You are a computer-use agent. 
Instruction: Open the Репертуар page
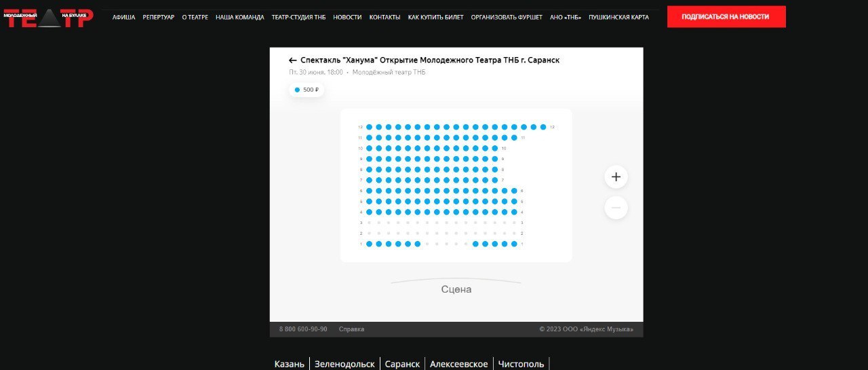click(x=158, y=17)
